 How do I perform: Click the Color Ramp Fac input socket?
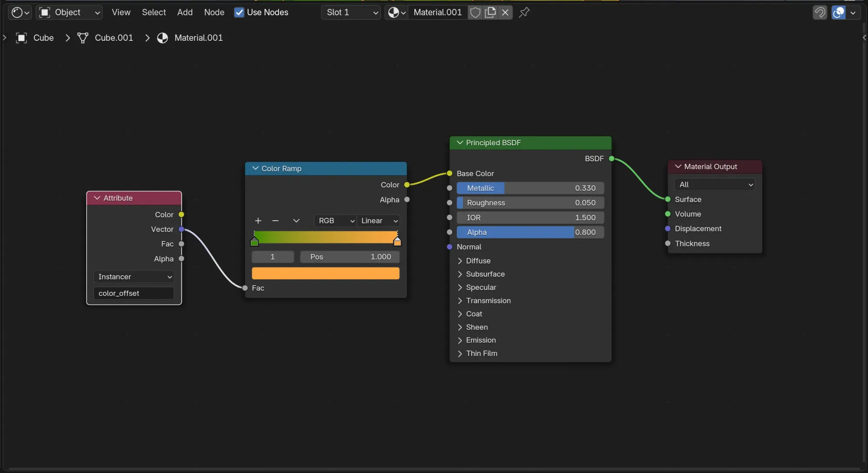245,288
